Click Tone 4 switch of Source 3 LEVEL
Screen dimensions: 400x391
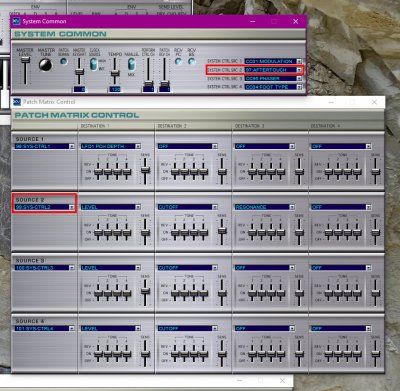pos(127,293)
